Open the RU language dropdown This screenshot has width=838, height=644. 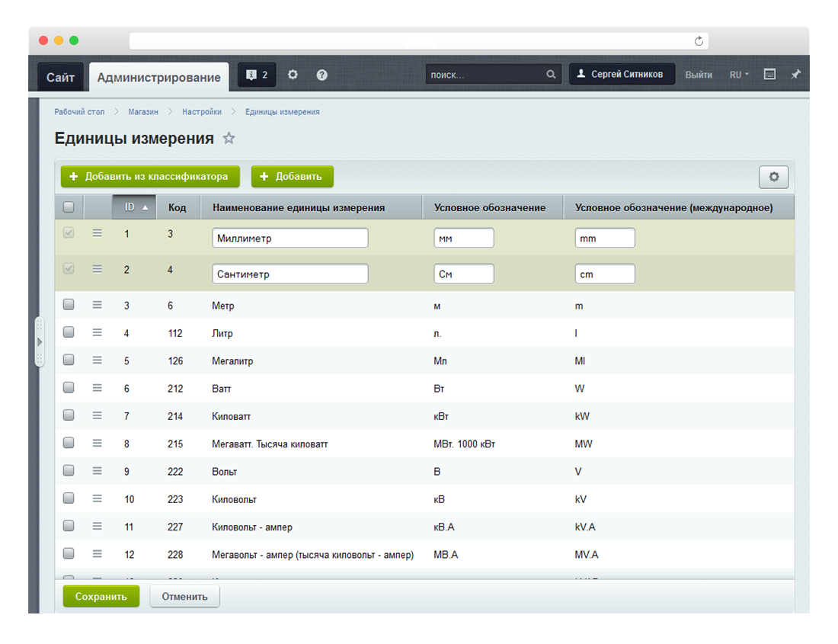tap(739, 75)
